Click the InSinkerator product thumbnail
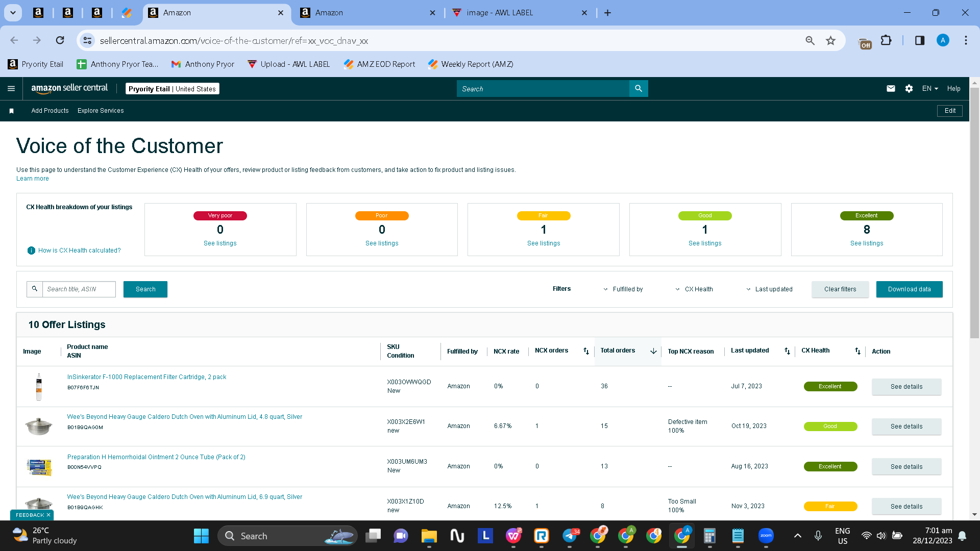980x551 pixels. 39,387
